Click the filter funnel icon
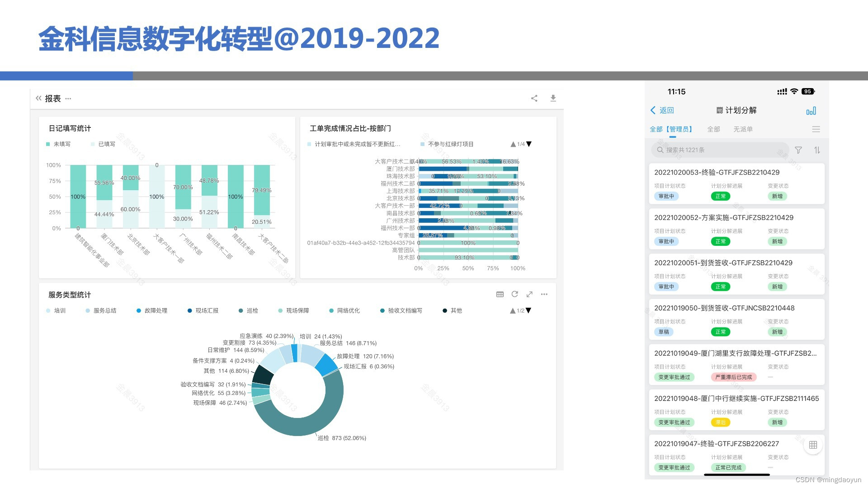Image resolution: width=868 pixels, height=488 pixels. tap(798, 150)
